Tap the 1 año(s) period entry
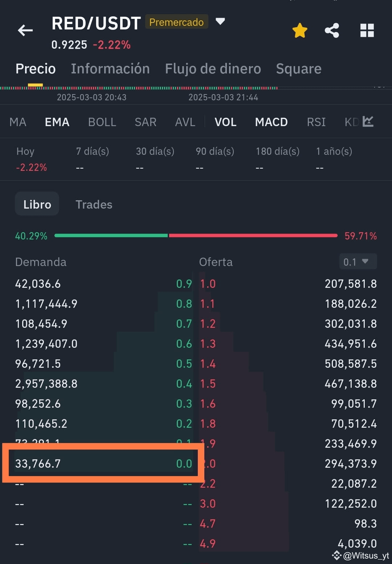Screen dimensions: 392x564 334,159
